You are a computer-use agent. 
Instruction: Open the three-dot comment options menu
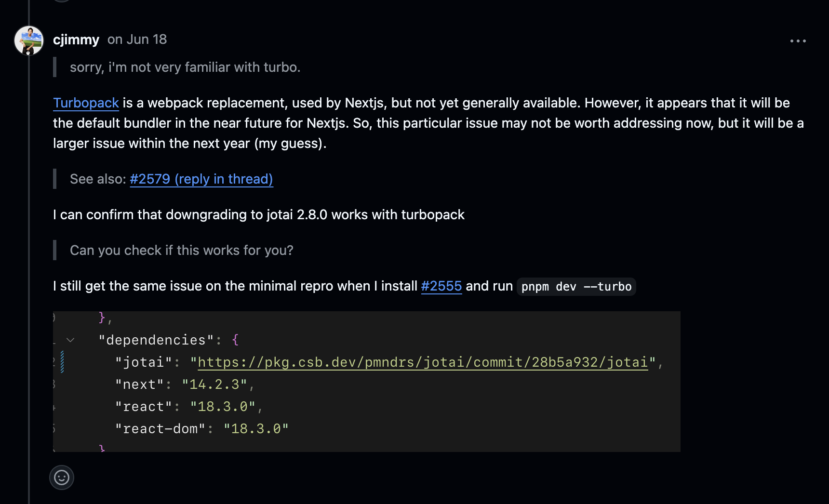[798, 41]
